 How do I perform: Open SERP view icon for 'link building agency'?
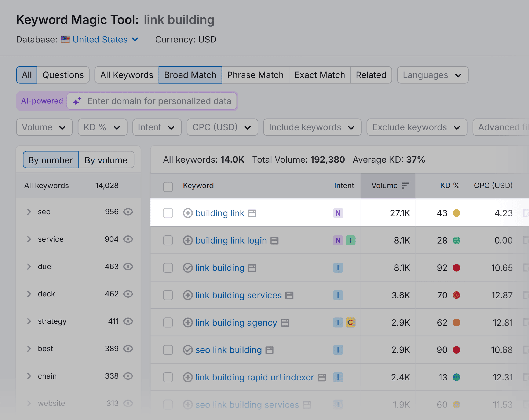(285, 323)
